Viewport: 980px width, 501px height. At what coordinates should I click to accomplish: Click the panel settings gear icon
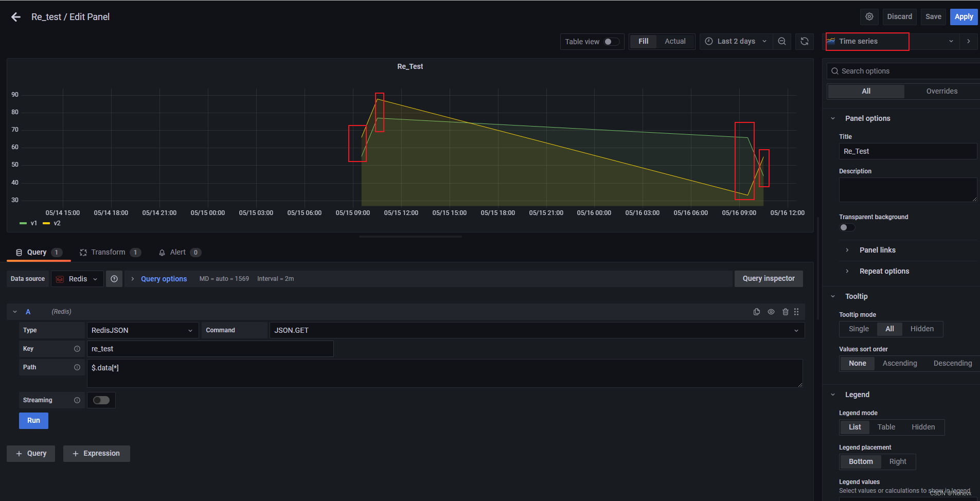pos(869,16)
